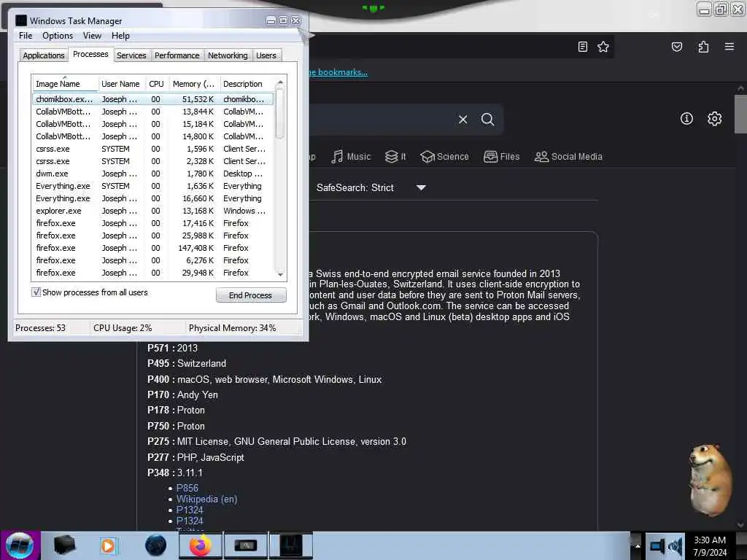Screen dimensions: 747x560
Task: Open the SafeSearch: Strict dropdown
Action: click(x=371, y=187)
